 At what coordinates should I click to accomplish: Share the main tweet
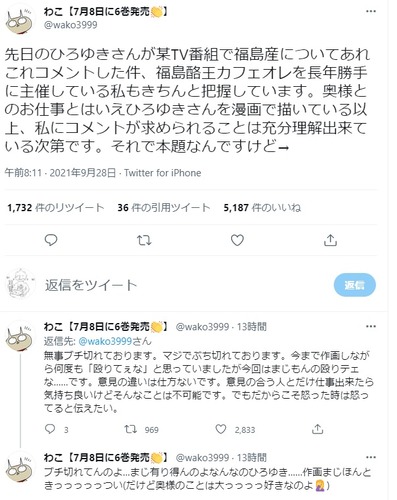330,240
